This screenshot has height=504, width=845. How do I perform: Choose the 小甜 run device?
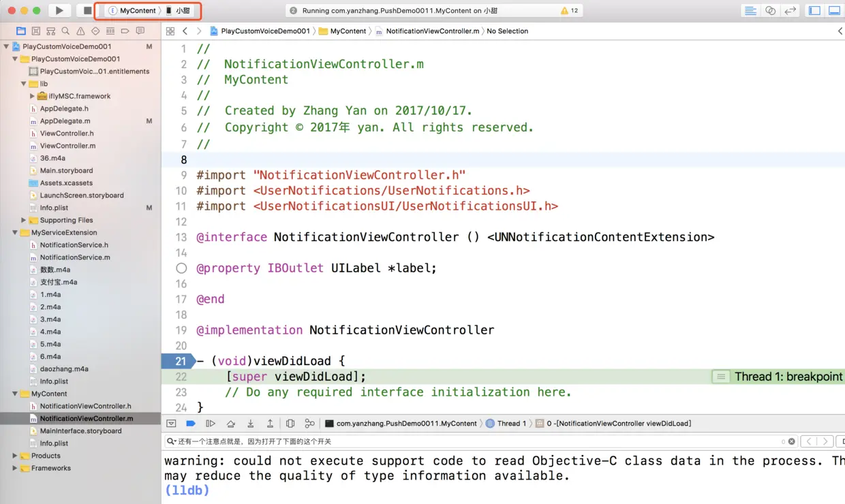coord(178,11)
